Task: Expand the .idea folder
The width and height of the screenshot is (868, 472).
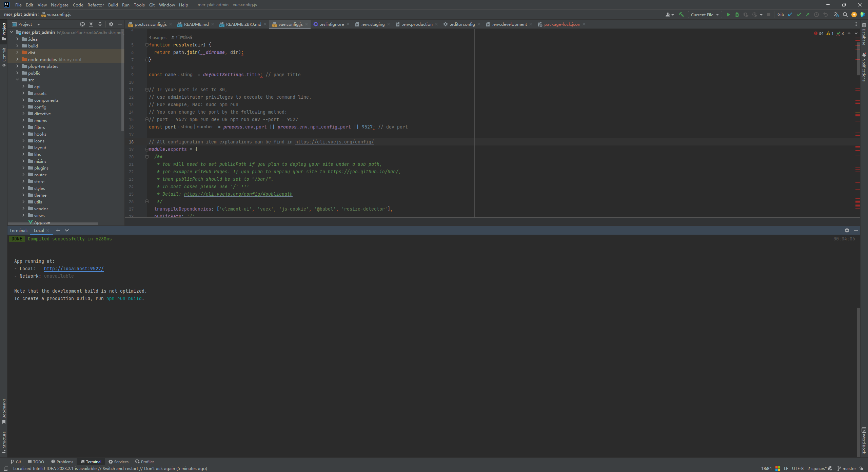Action: 17,39
